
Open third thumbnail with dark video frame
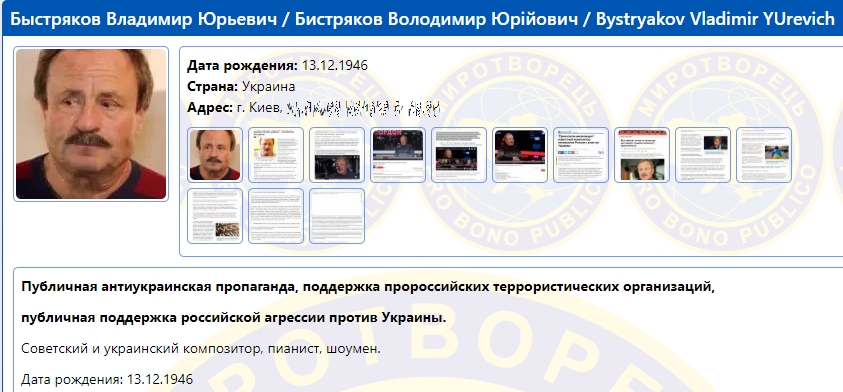(337, 155)
